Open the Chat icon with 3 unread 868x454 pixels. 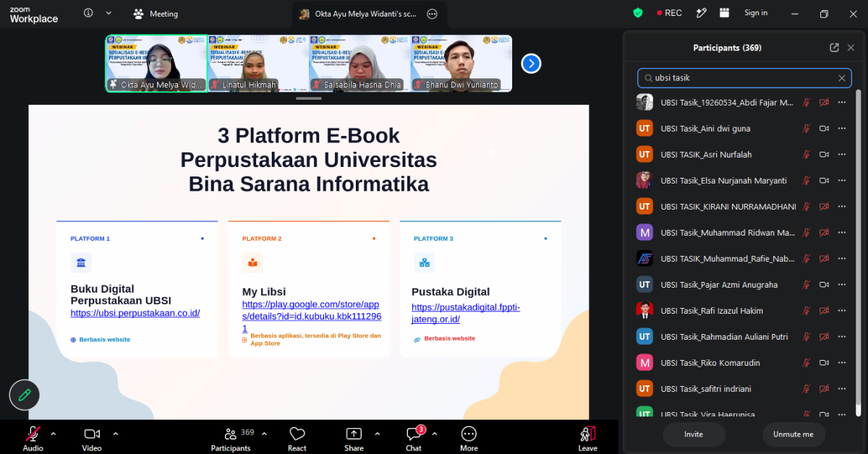point(414,434)
